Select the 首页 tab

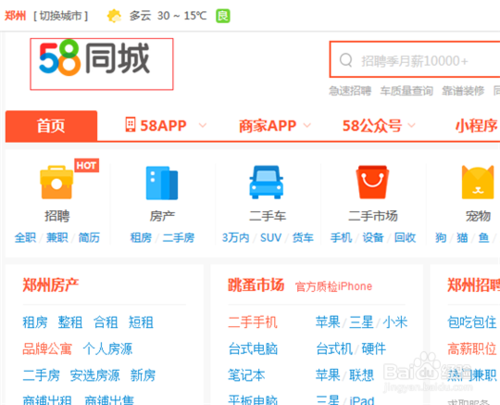click(x=51, y=126)
